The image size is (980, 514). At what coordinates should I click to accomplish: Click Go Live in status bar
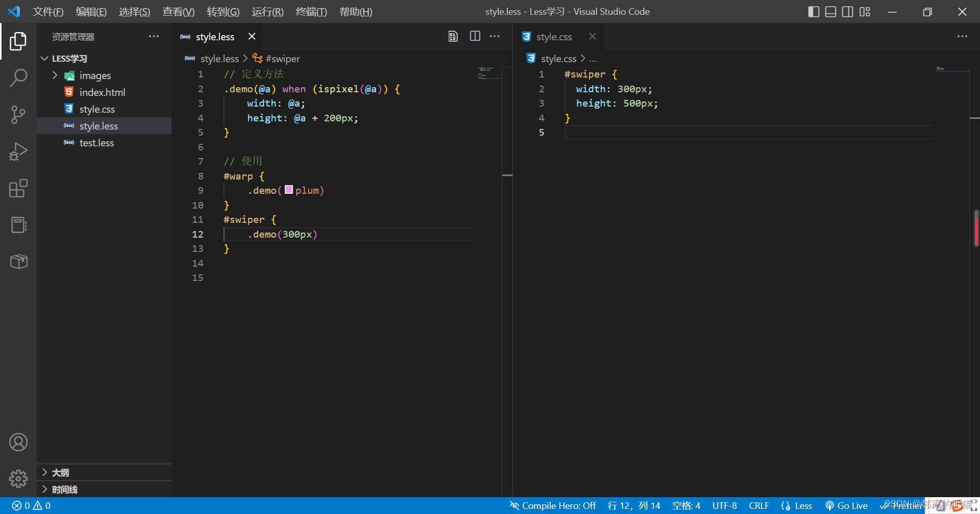[846, 506]
